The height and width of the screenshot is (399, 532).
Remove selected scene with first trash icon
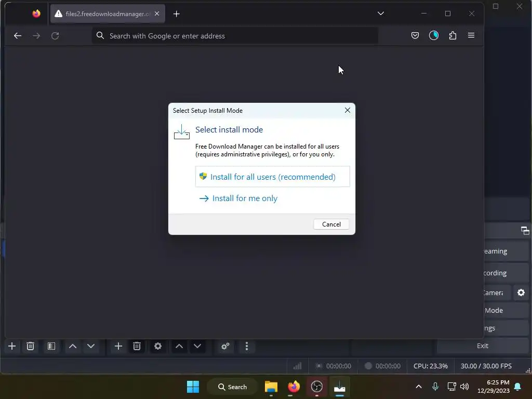pyautogui.click(x=30, y=346)
